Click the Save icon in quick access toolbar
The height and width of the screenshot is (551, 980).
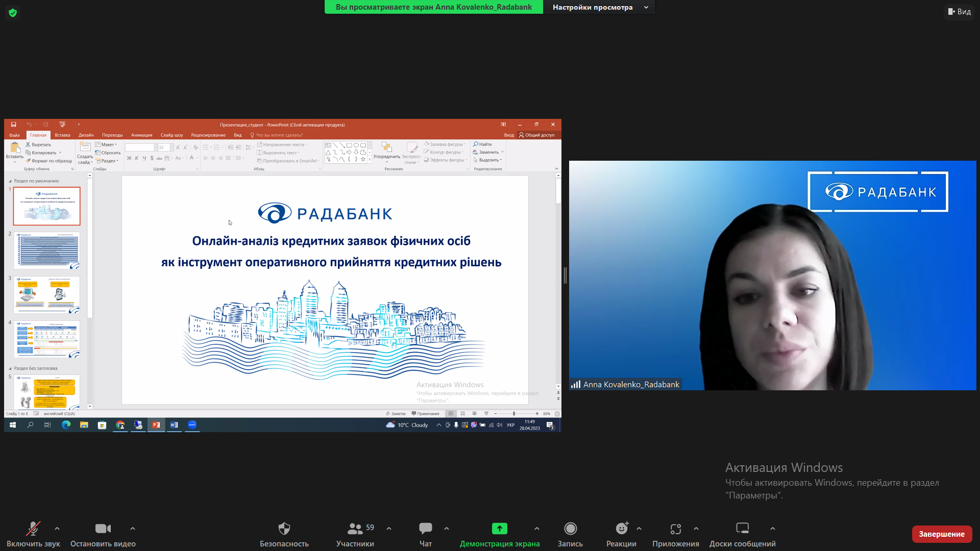pyautogui.click(x=14, y=124)
